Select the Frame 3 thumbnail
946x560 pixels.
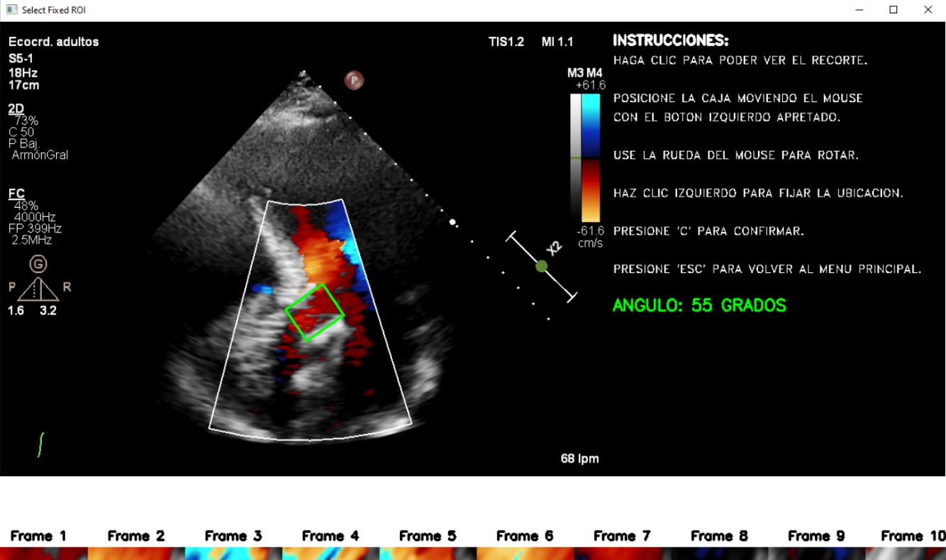[233, 553]
